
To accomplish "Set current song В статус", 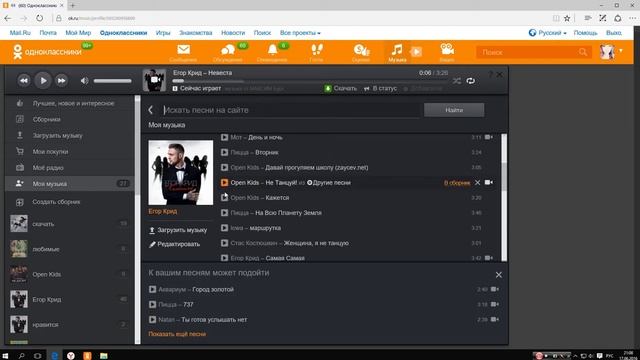I will (x=380, y=88).
